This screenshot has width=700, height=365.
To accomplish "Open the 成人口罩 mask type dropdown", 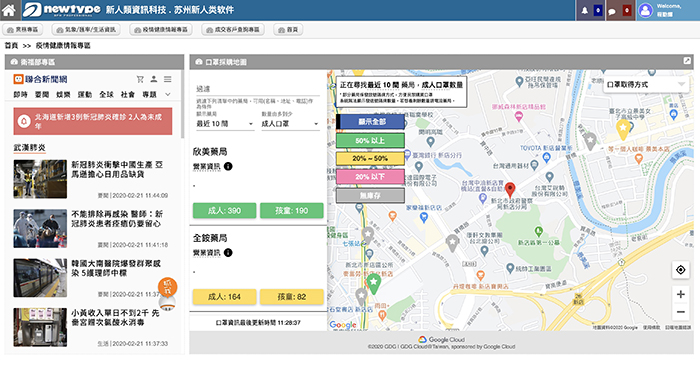I will point(290,124).
